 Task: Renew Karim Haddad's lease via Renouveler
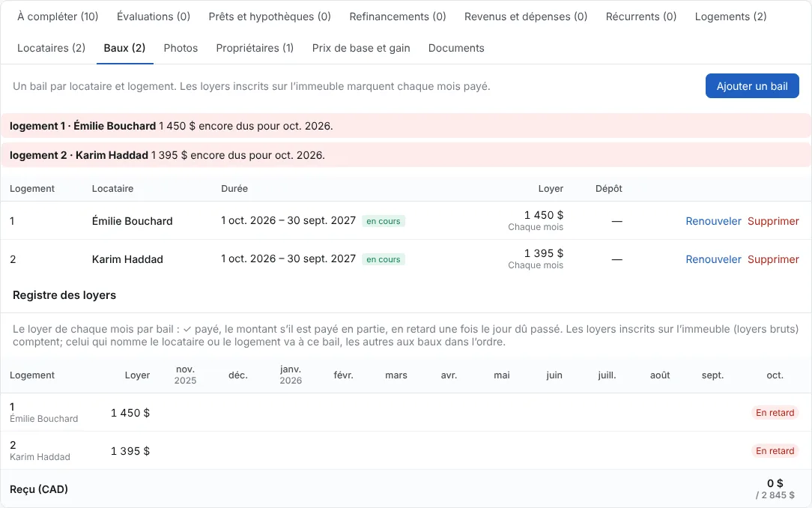point(713,259)
